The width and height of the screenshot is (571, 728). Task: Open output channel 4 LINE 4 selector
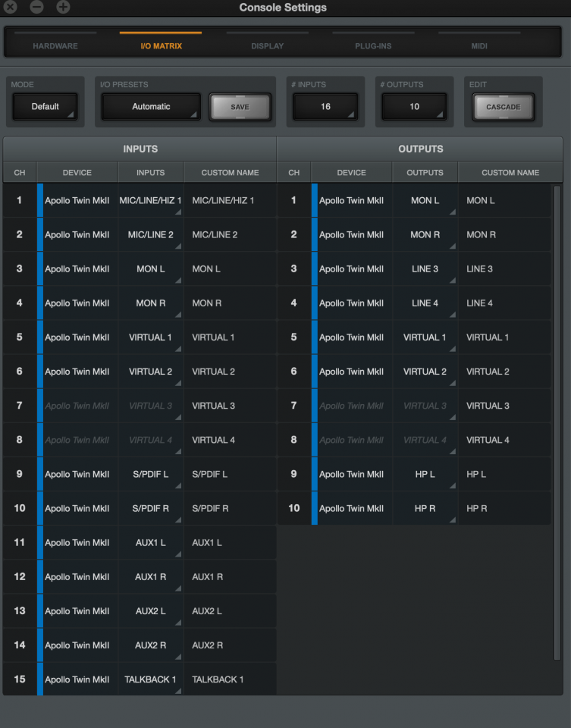pos(425,303)
